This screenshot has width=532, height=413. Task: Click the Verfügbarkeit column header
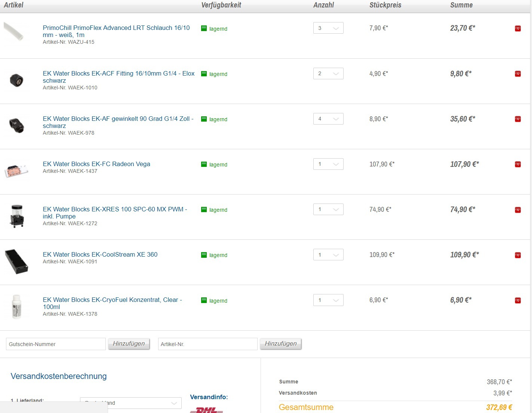tap(221, 5)
